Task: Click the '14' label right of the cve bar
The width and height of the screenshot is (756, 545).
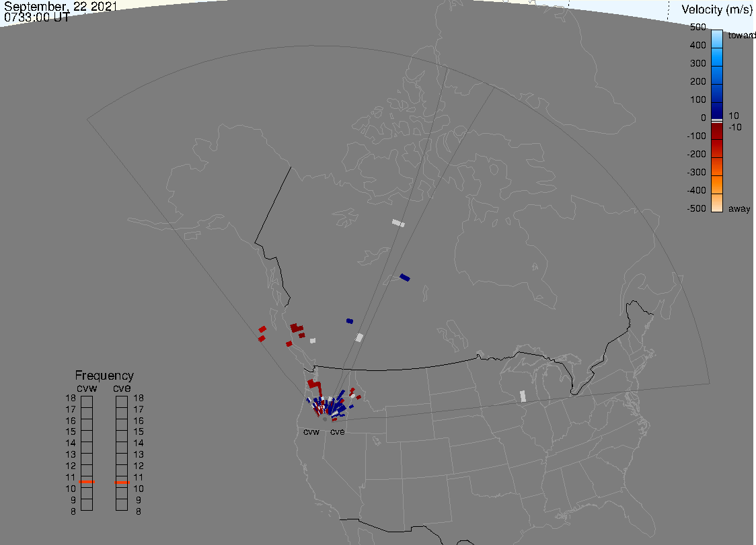Action: pyautogui.click(x=139, y=443)
